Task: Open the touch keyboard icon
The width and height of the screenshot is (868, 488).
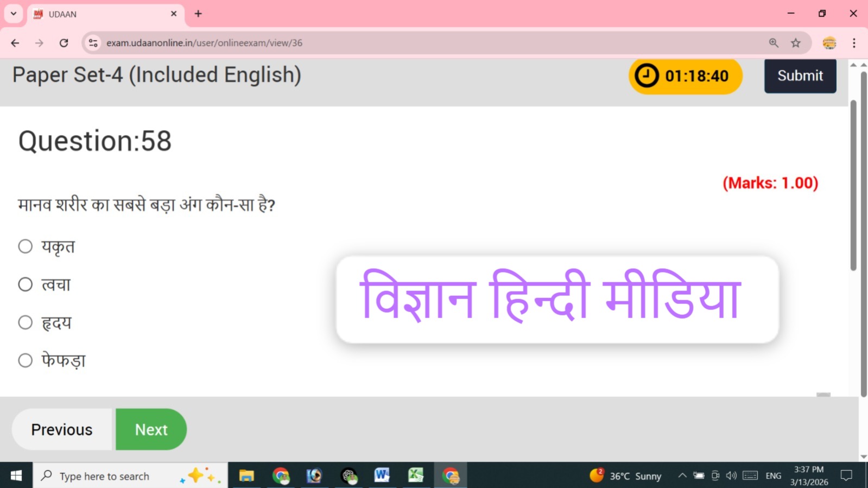Action: 750,476
